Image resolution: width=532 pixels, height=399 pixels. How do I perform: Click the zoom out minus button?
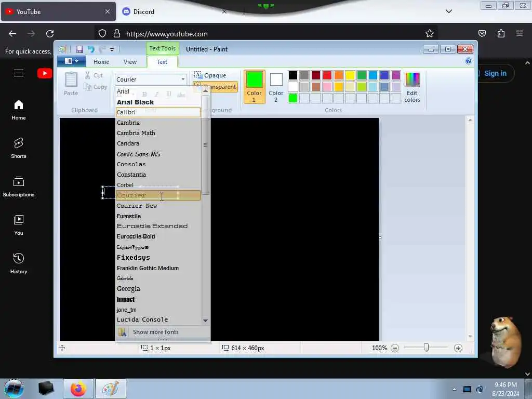click(395, 348)
